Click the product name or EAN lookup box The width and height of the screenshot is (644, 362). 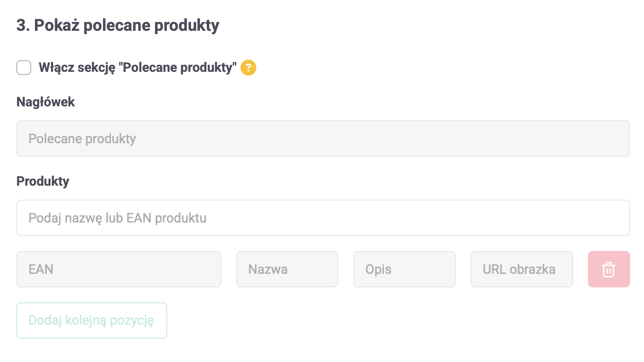323,218
